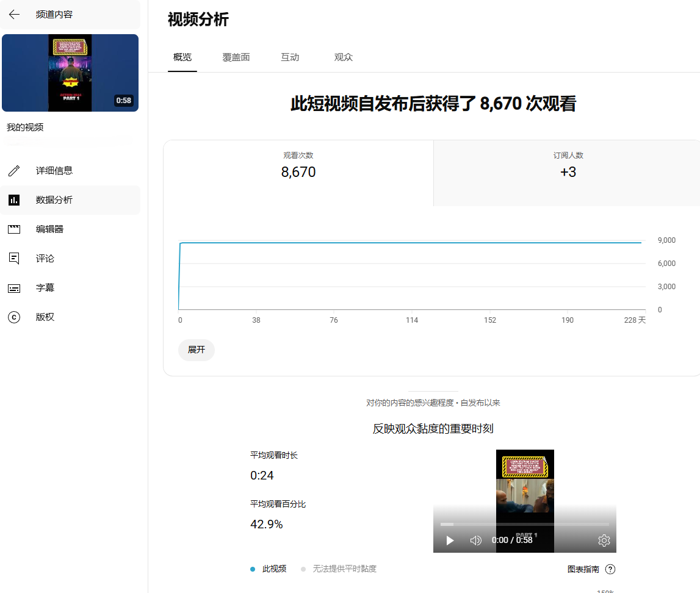Screen dimensions: 700x593
Task: Open preview player settings gear
Action: tap(604, 541)
